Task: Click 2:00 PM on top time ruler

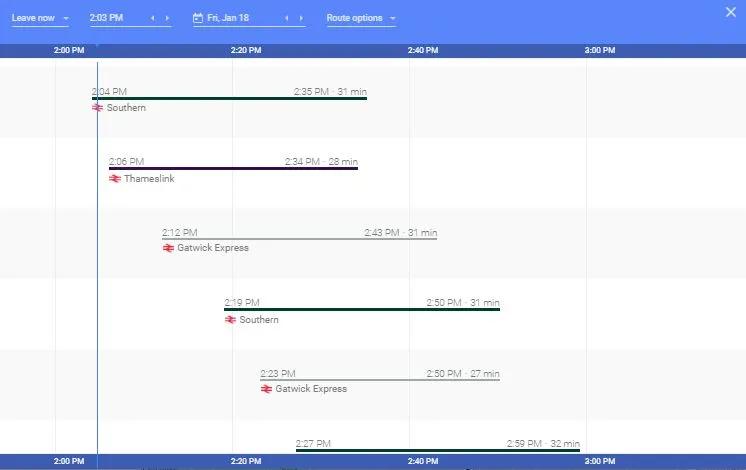Action: tap(69, 50)
